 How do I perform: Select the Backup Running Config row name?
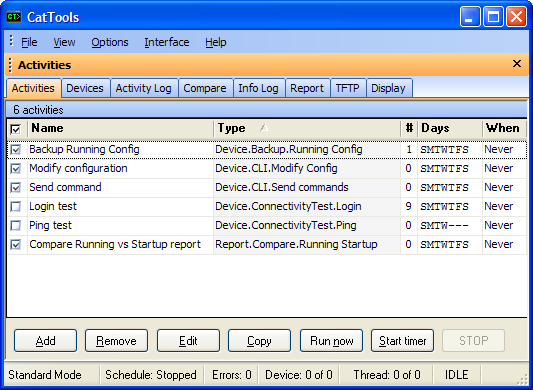(84, 149)
